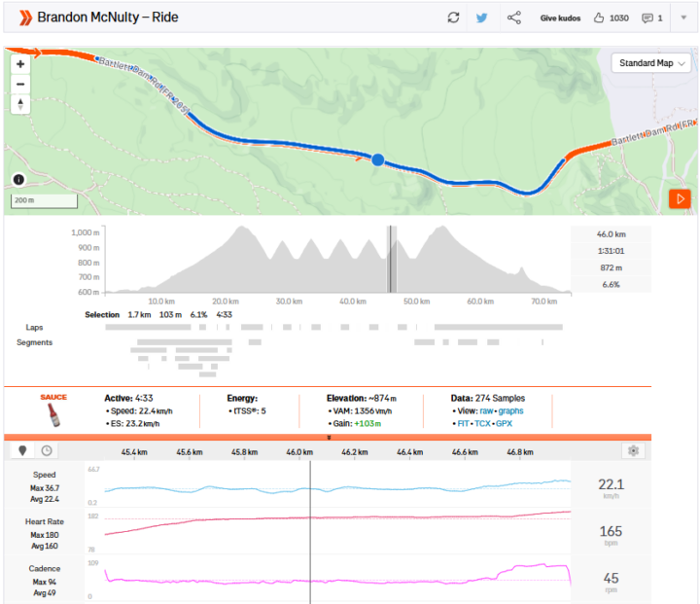Open the share activity icon
Viewport: 700px width, 604px height.
[514, 18]
